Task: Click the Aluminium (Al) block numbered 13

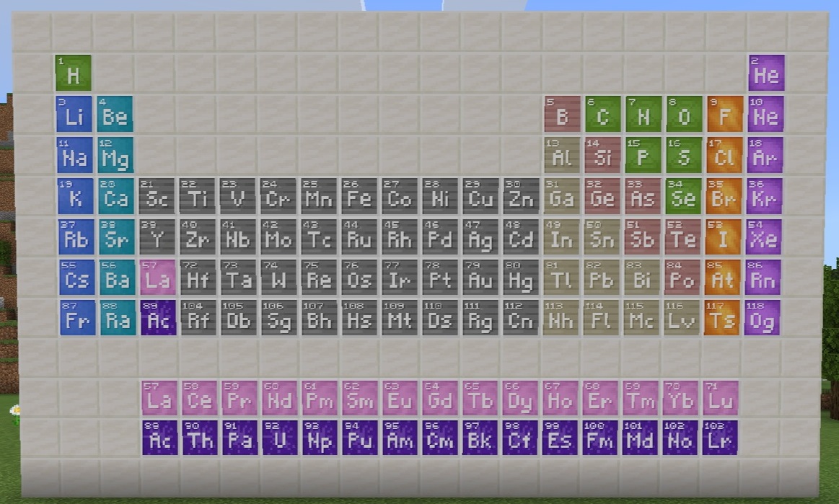Action: click(x=562, y=155)
